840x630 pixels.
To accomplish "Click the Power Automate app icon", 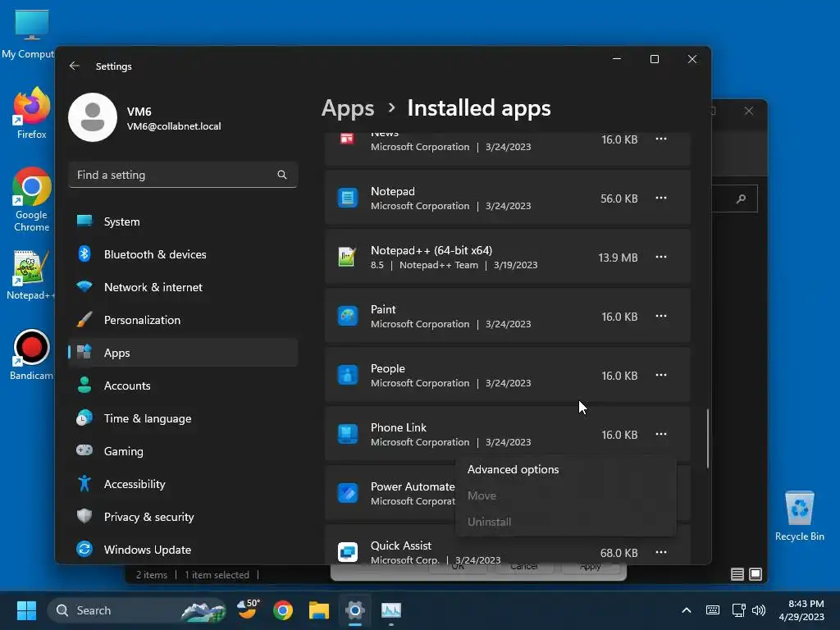I will pyautogui.click(x=348, y=493).
